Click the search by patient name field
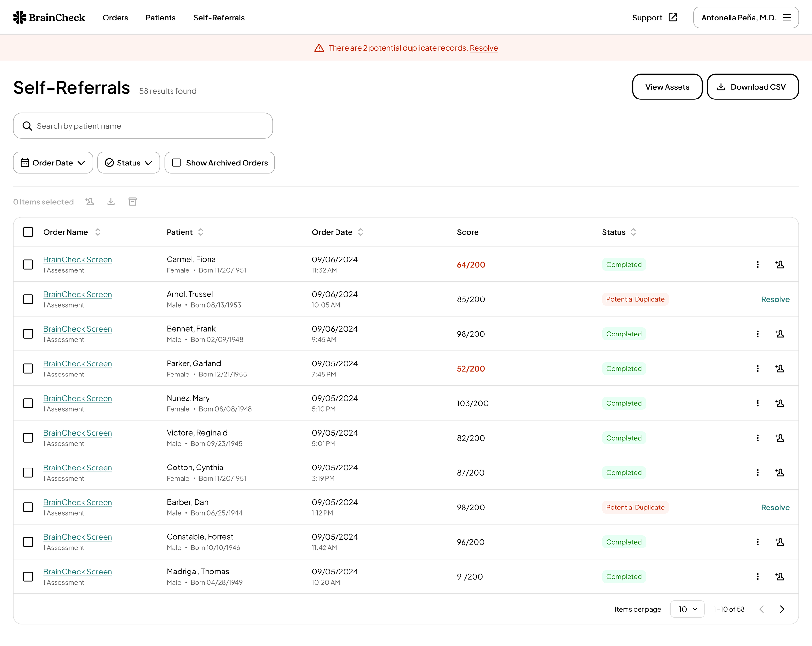812x646 pixels. [x=143, y=126]
